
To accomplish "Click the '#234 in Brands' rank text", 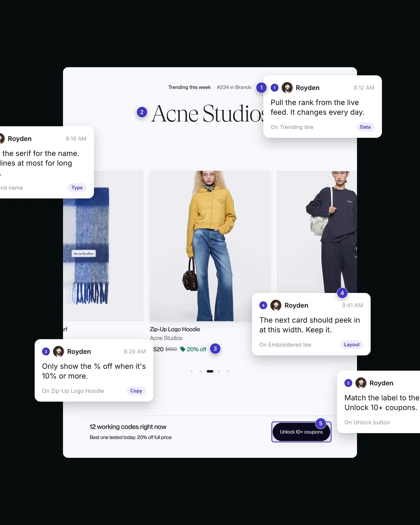I will pyautogui.click(x=234, y=87).
